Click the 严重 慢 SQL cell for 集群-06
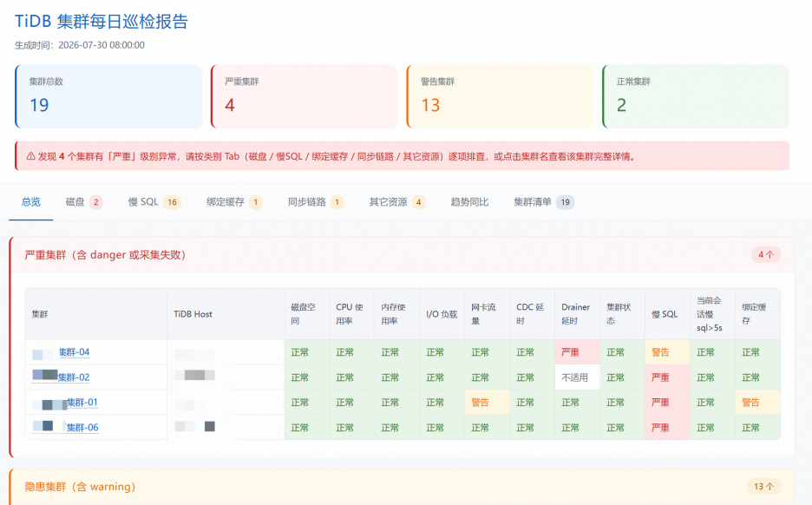Screen dimensions: 812x505 (x=667, y=428)
